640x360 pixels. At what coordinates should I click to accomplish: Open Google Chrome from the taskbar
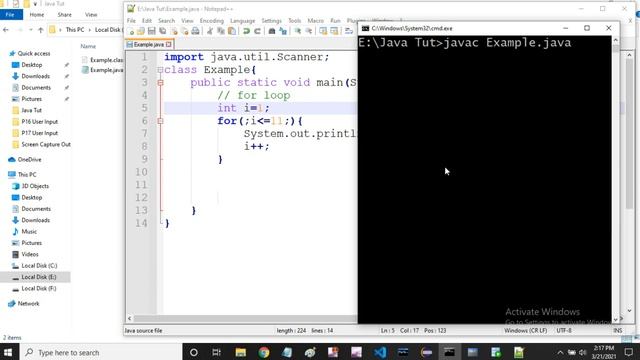tap(264, 352)
